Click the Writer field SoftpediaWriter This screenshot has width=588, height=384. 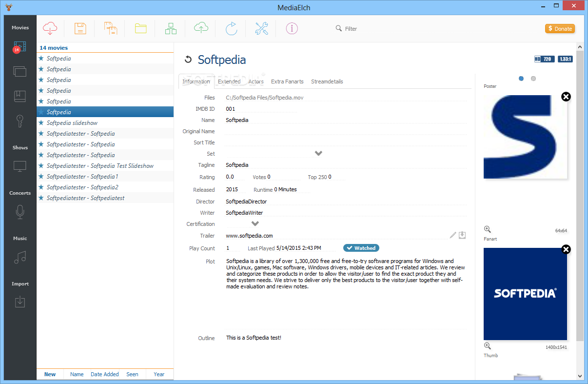click(346, 213)
